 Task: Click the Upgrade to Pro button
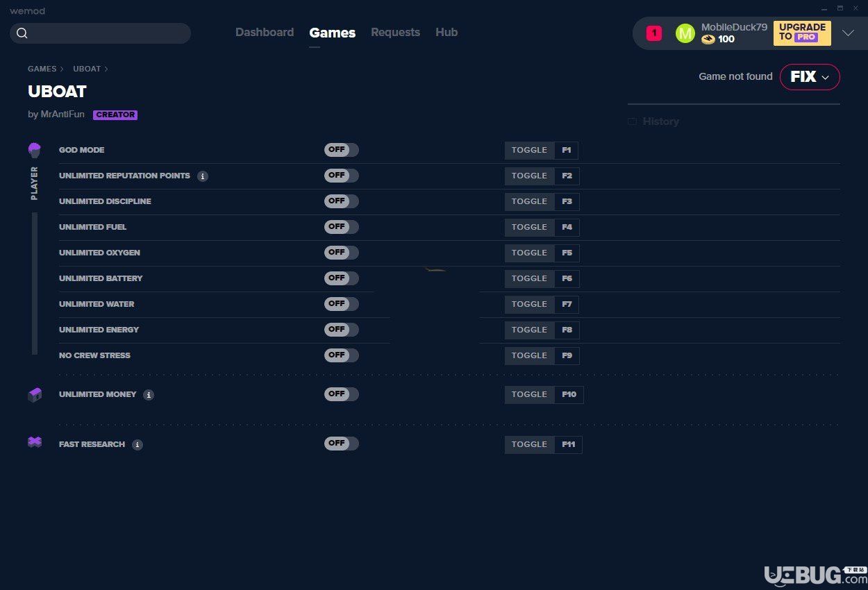pyautogui.click(x=802, y=33)
